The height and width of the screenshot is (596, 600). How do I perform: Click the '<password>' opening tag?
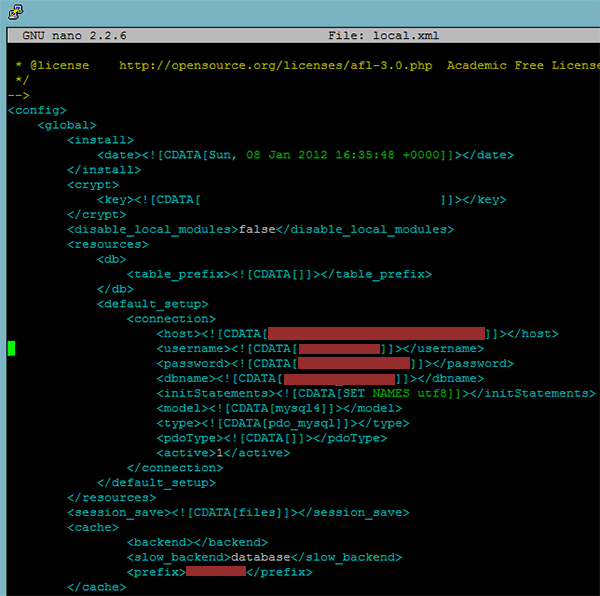point(194,364)
